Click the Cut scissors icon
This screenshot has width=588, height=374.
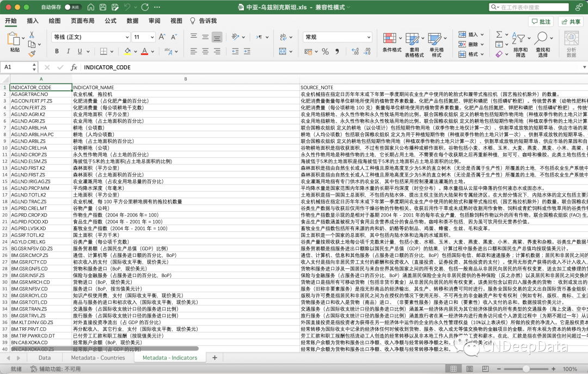pos(32,35)
